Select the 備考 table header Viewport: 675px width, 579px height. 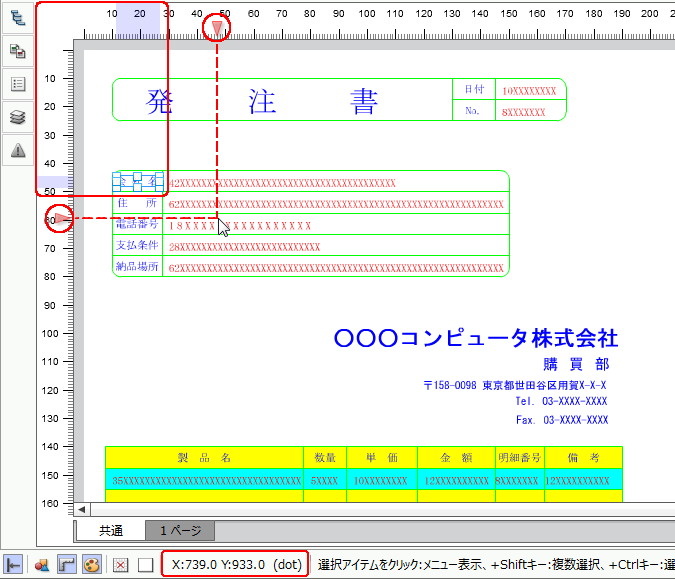point(583,458)
